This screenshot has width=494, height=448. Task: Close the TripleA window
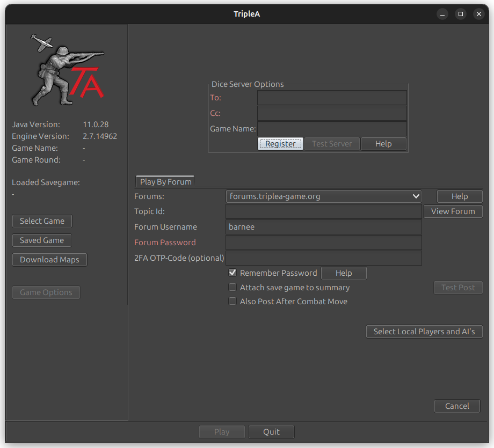pos(478,14)
